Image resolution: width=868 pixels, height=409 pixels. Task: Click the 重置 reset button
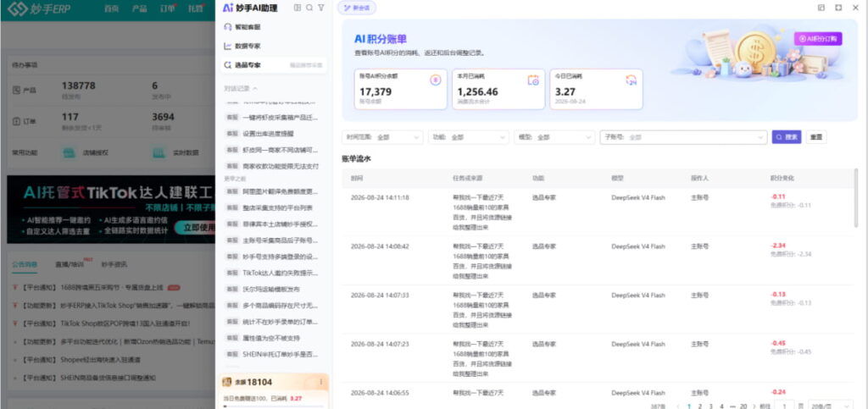coord(816,137)
